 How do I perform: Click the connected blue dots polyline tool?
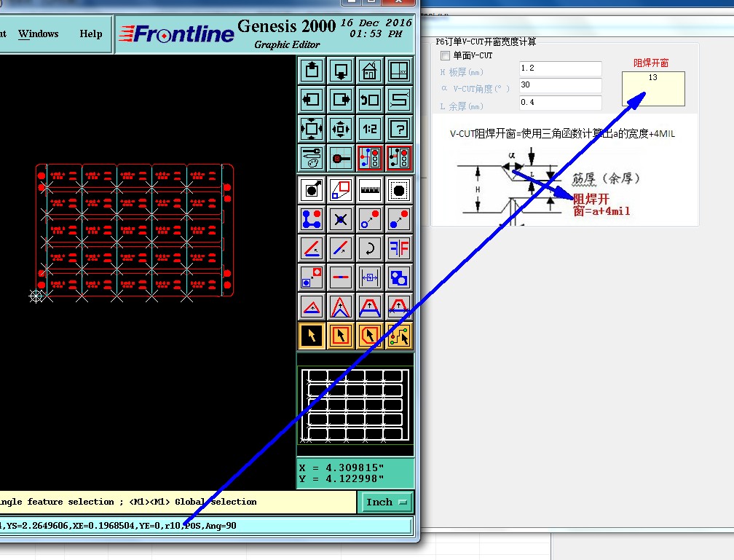click(x=312, y=219)
